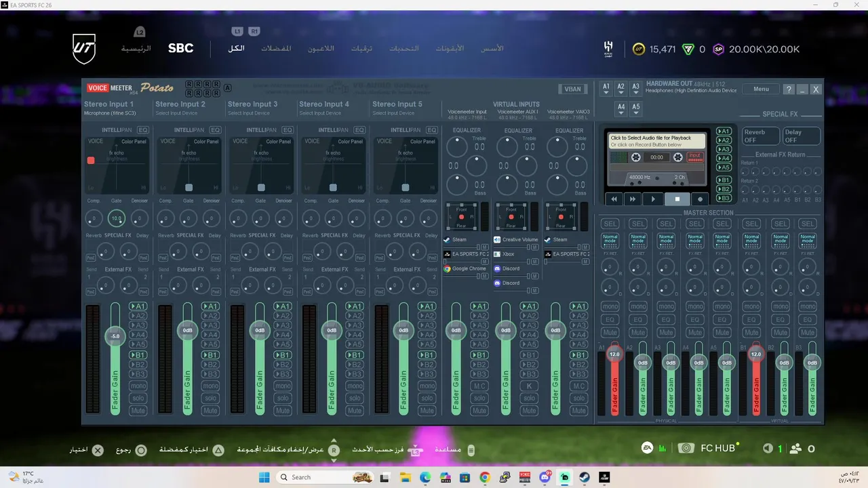Toggle mono on Stereo Input 3
This screenshot has width=868, height=488.
[282, 386]
